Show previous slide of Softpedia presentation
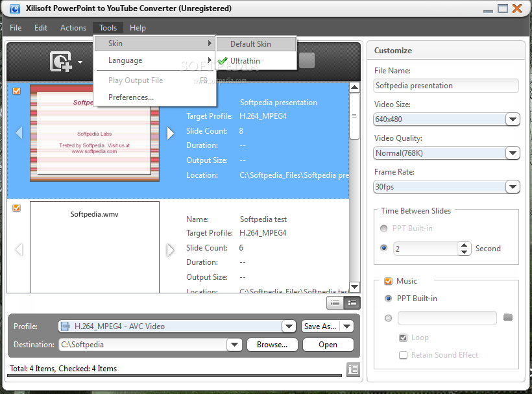The image size is (532, 394). pos(19,132)
